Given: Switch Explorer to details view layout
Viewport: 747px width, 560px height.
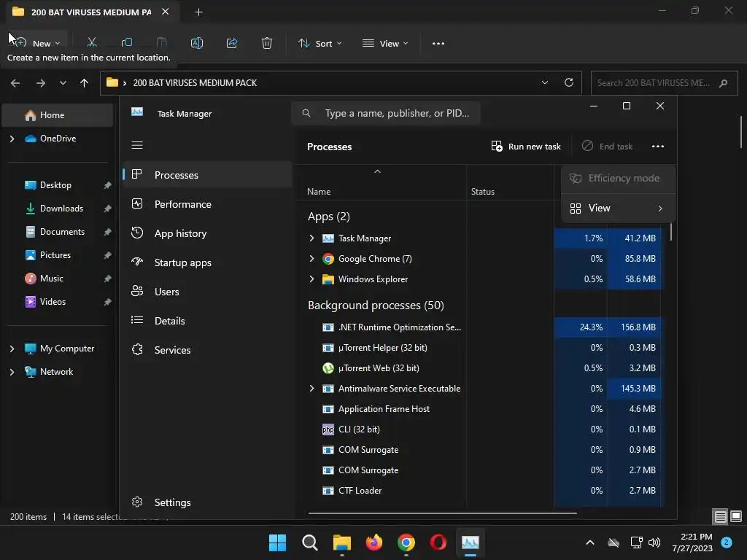Looking at the screenshot, I should tap(720, 516).
